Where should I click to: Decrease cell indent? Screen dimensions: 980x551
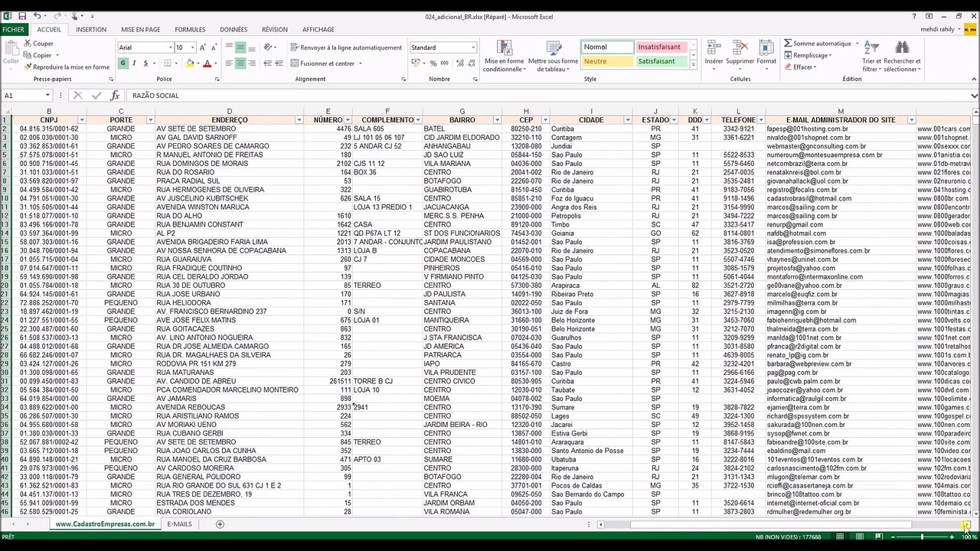click(x=266, y=64)
